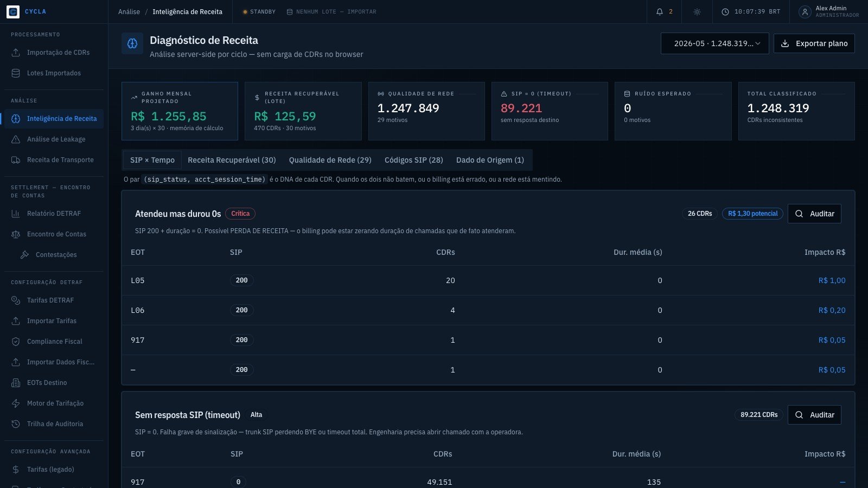Open SIP = 0 (Timeout) card
The image size is (868, 488).
point(550,111)
